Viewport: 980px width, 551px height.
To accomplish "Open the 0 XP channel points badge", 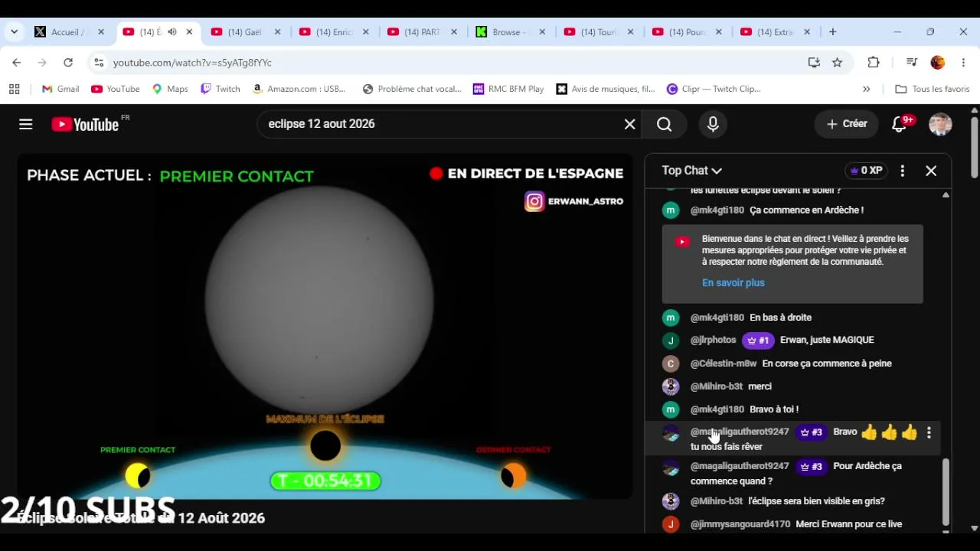I will coord(866,171).
